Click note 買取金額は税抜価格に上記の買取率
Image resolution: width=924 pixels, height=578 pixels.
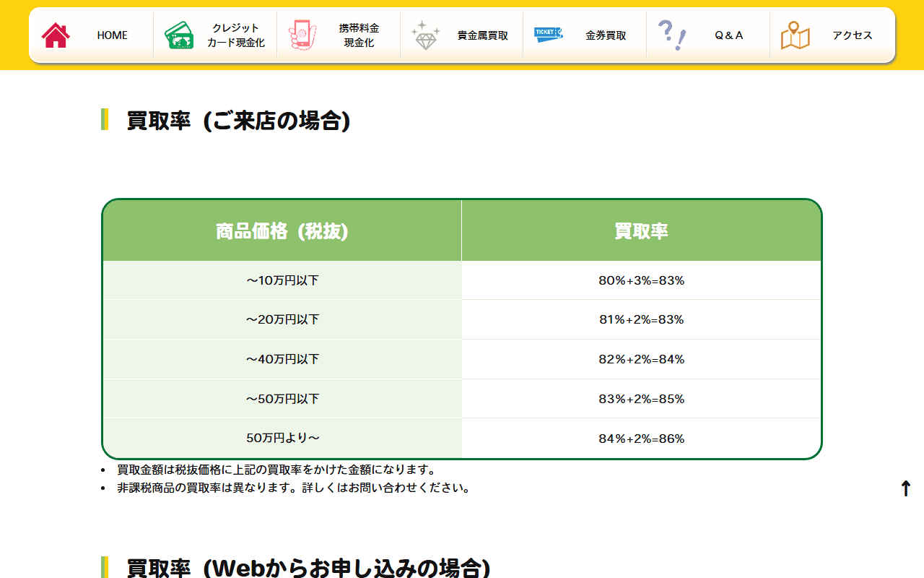coord(276,470)
